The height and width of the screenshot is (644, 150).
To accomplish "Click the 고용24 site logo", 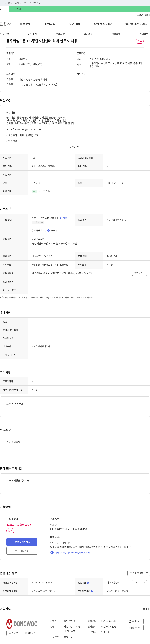I will [6, 24].
